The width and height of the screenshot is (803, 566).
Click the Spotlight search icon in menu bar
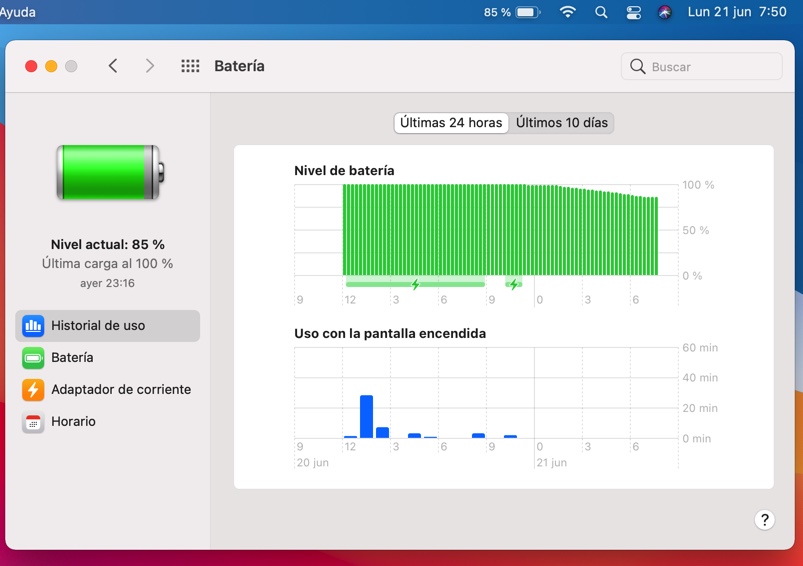(x=601, y=13)
